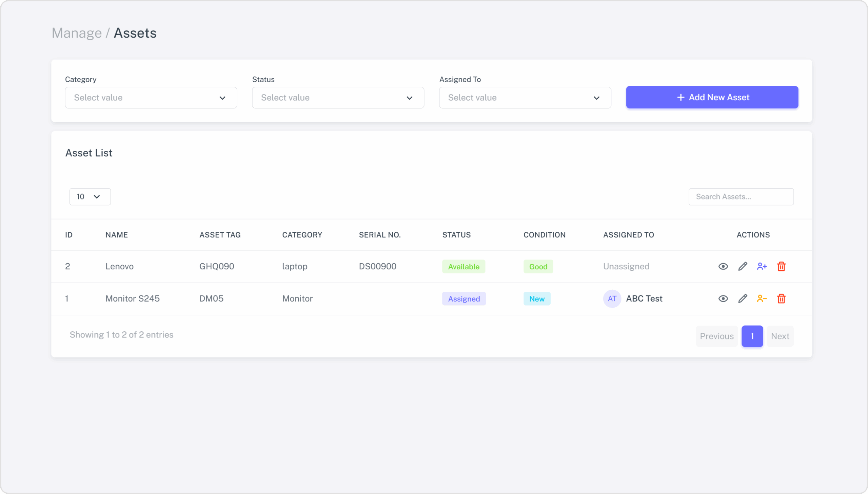The image size is (868, 494).
Task: Click Add New Asset button
Action: click(x=712, y=97)
